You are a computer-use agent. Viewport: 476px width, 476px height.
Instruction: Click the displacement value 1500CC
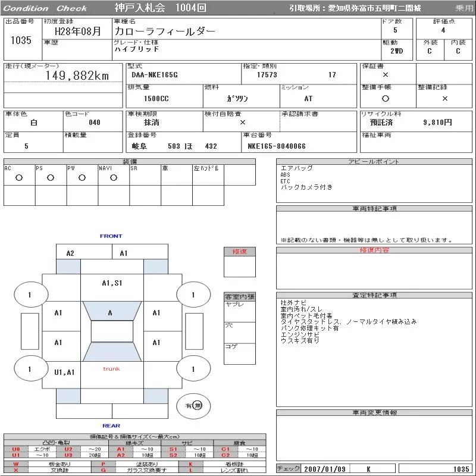coord(156,98)
